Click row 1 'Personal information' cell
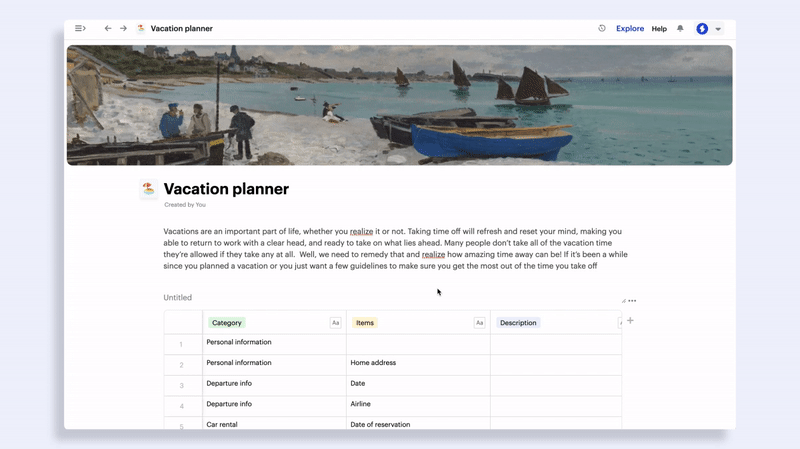This screenshot has height=449, width=800. pos(274,344)
